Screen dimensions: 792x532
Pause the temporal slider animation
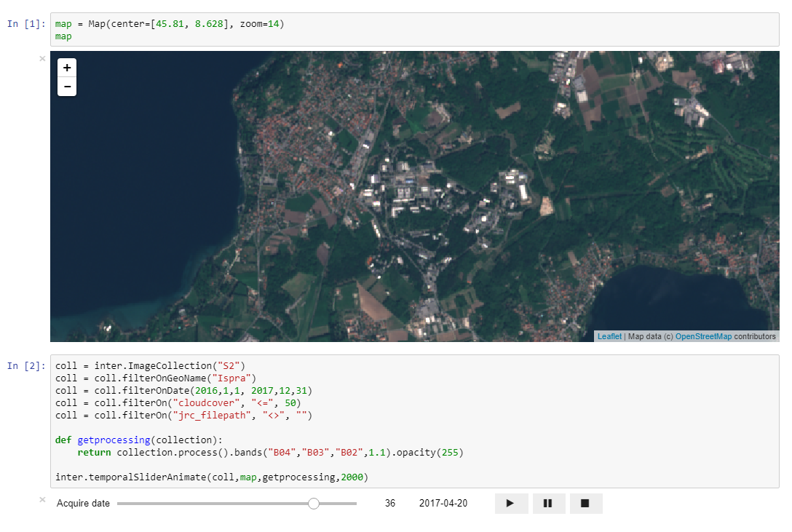click(549, 503)
